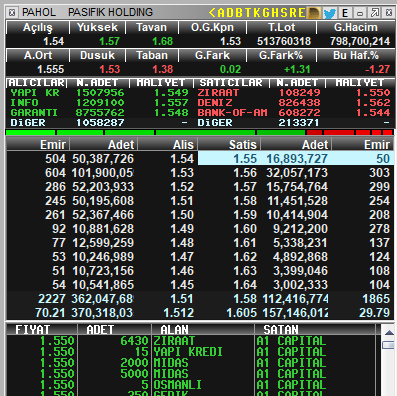Click the bid quantity 52,203,933

103,187
